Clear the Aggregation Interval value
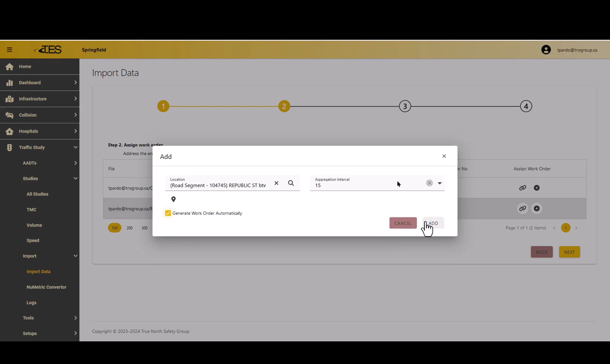 pyautogui.click(x=429, y=183)
